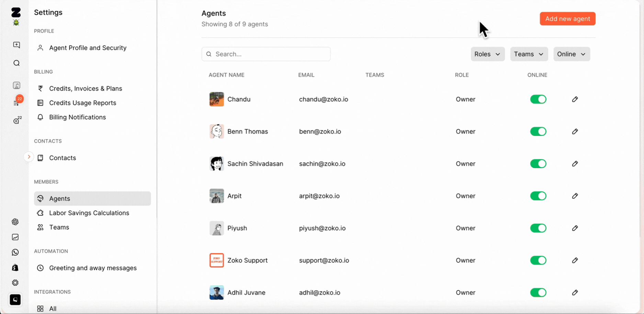
Task: Toggle Piyush's online switch
Action: 538,228
